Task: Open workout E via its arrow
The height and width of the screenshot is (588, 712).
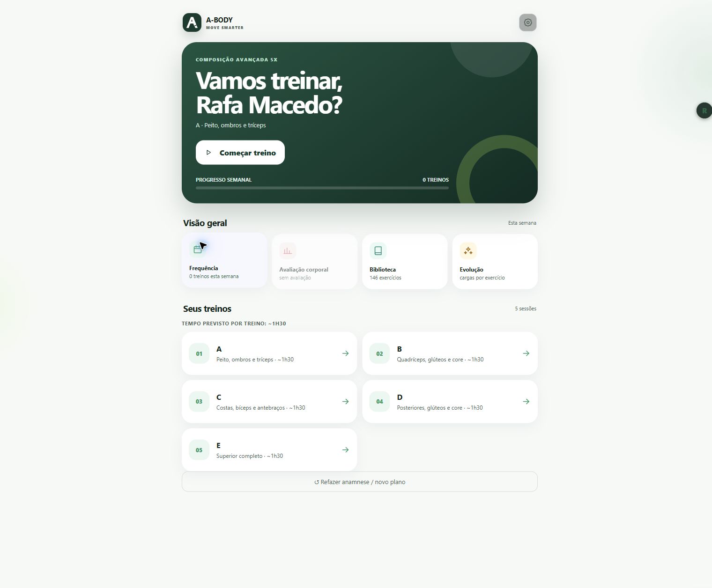Action: (345, 450)
